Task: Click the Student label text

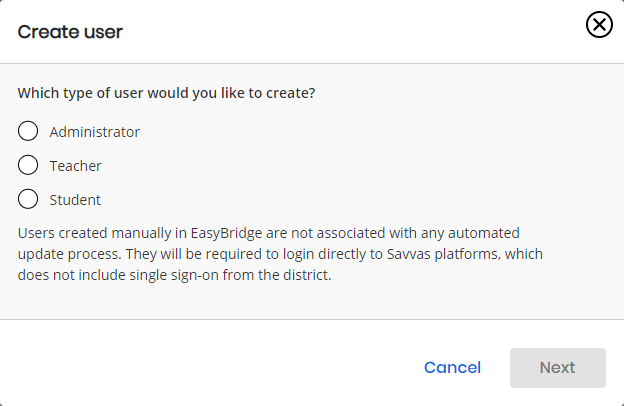Action: 75,199
